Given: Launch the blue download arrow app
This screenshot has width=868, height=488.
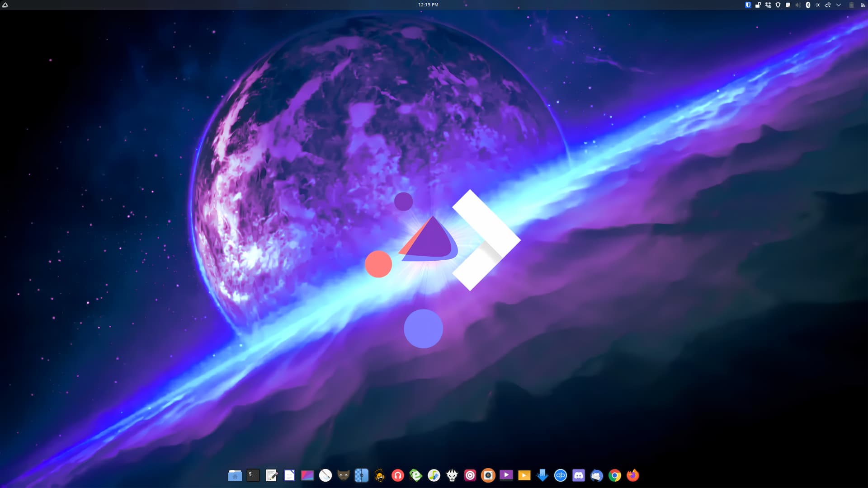Looking at the screenshot, I should pyautogui.click(x=542, y=475).
